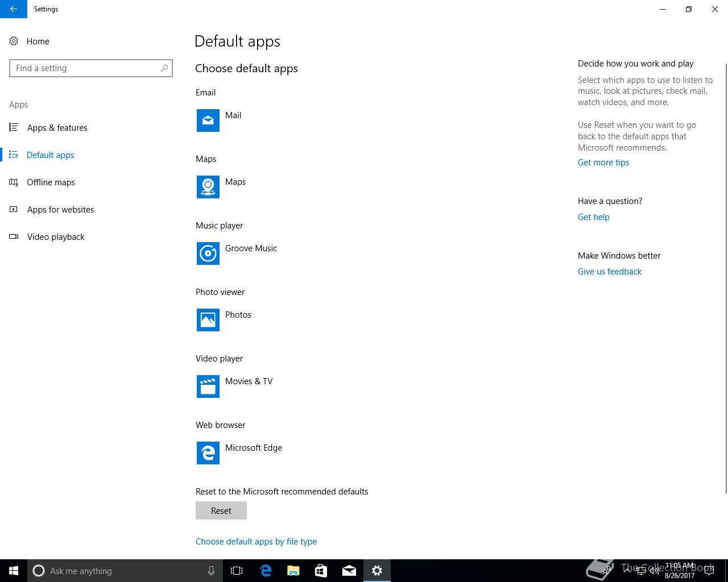
Task: Click the volume speaker tray icon
Action: coord(654,571)
